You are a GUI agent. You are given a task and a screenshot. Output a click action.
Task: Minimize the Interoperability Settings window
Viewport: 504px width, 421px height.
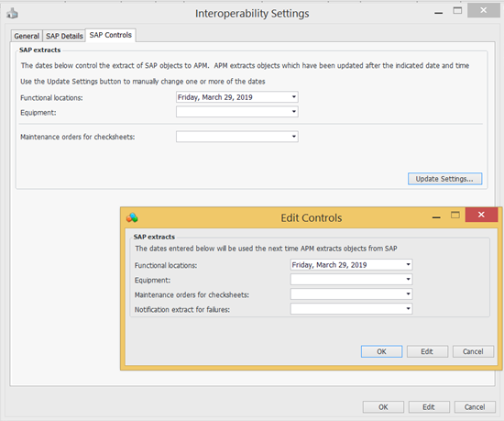(438, 13)
